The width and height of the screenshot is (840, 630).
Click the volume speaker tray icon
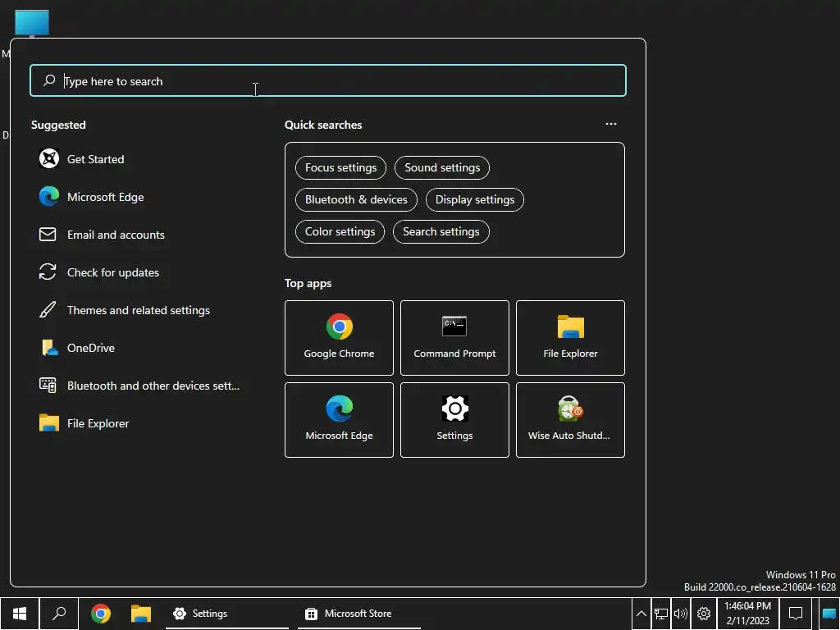point(680,614)
